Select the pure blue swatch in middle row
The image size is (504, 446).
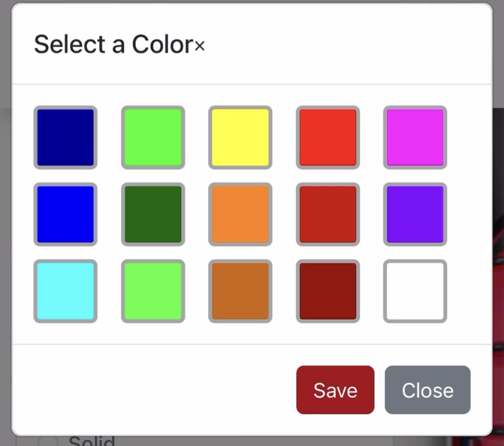[65, 214]
